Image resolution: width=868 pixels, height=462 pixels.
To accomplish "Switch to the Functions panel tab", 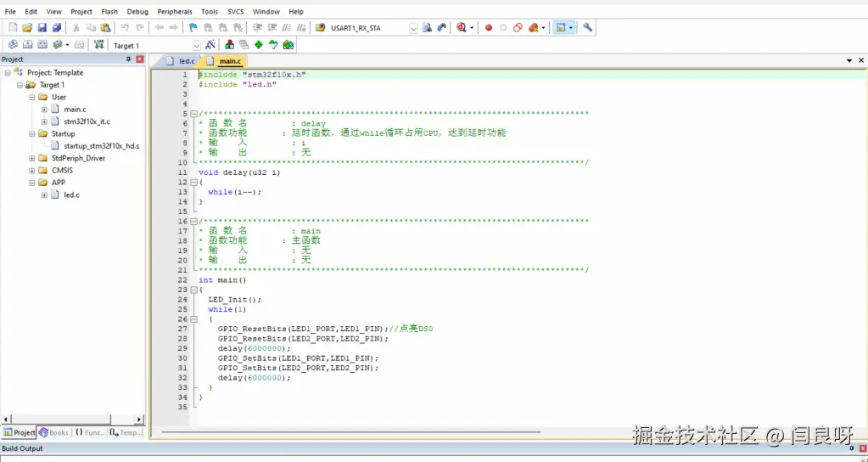I will coord(90,432).
